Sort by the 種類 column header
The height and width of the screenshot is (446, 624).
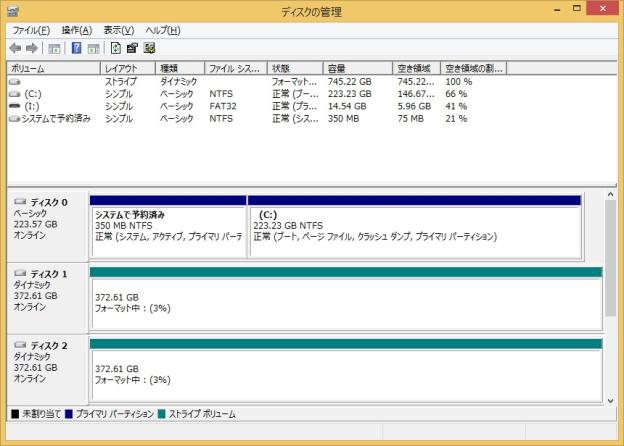coord(180,68)
